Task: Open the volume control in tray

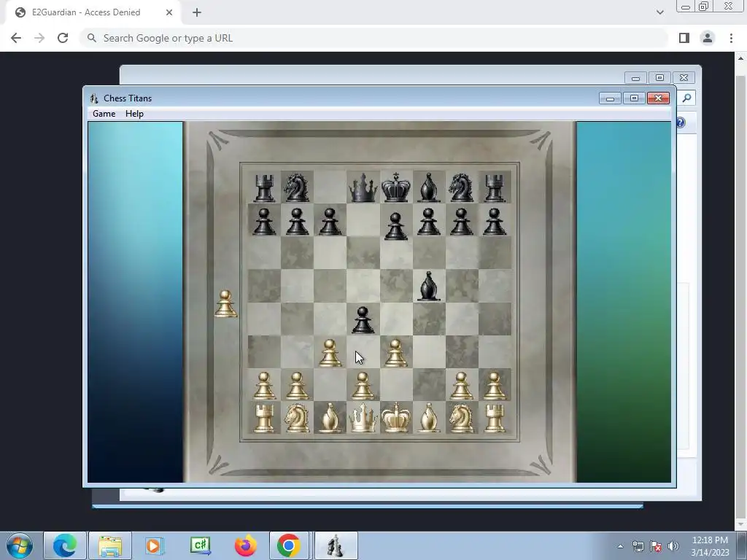Action: (673, 546)
